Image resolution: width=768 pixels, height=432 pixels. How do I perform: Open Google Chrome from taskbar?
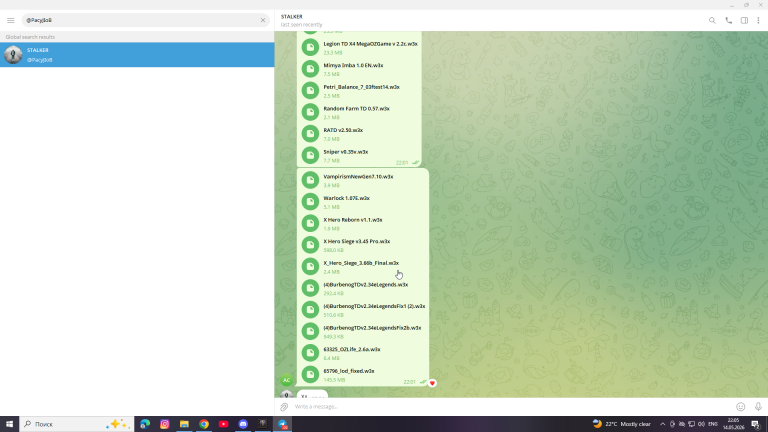tap(204, 424)
